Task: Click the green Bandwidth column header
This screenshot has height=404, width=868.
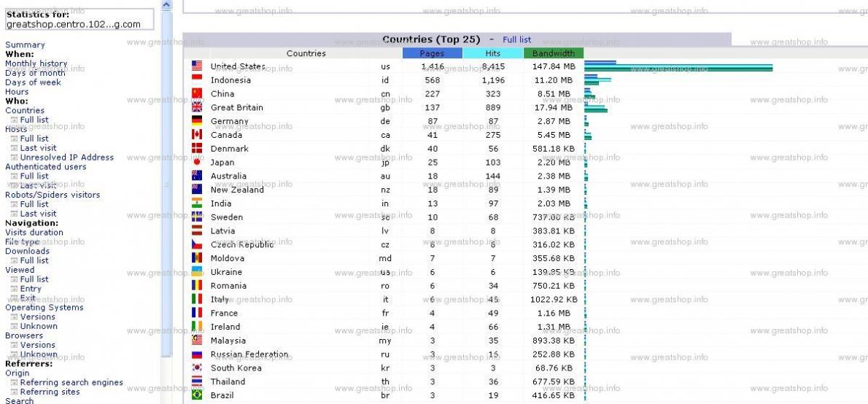Action: (x=554, y=54)
